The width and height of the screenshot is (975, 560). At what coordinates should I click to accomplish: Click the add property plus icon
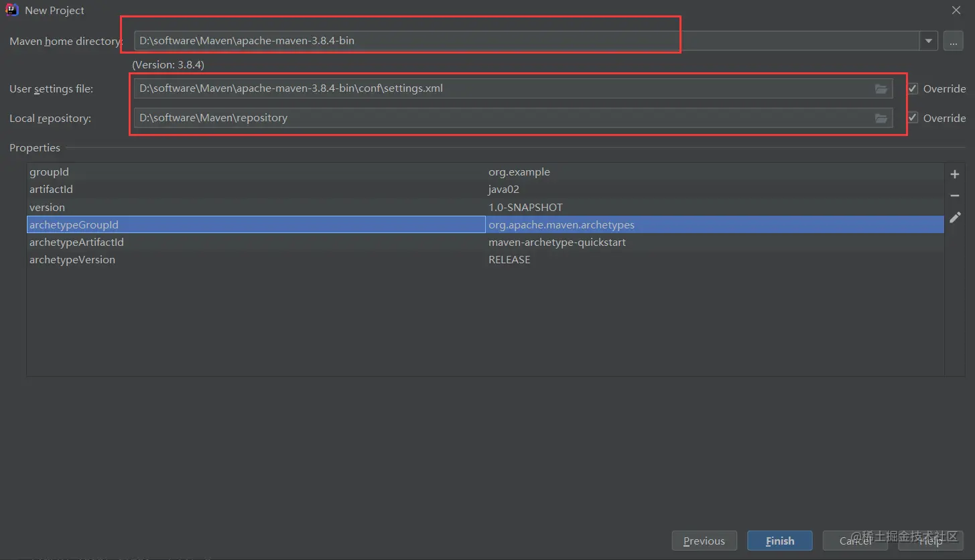click(x=955, y=174)
